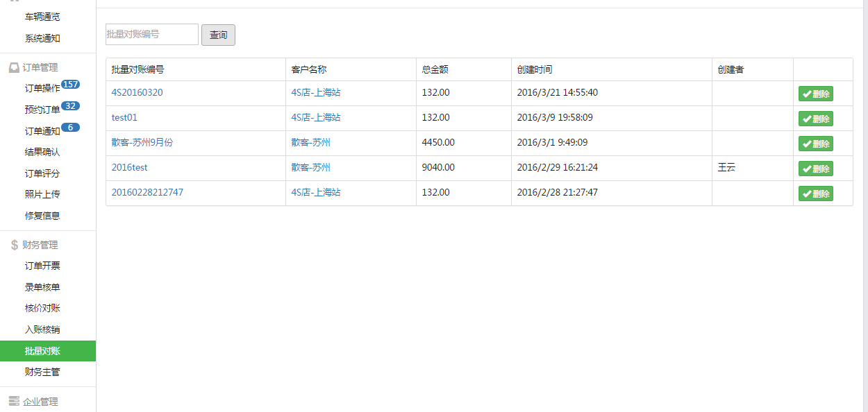Open the 散客-苏州9月份 batch link
The width and height of the screenshot is (868, 412).
(x=142, y=142)
